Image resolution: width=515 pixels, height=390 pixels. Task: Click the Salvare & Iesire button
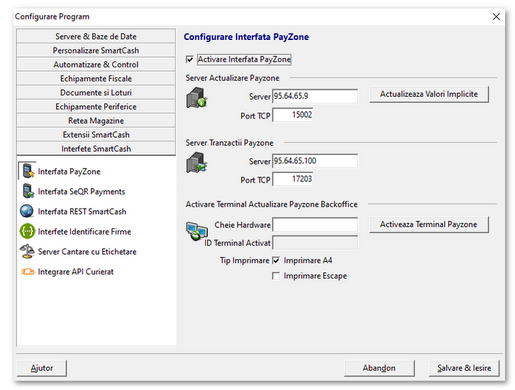point(464,368)
